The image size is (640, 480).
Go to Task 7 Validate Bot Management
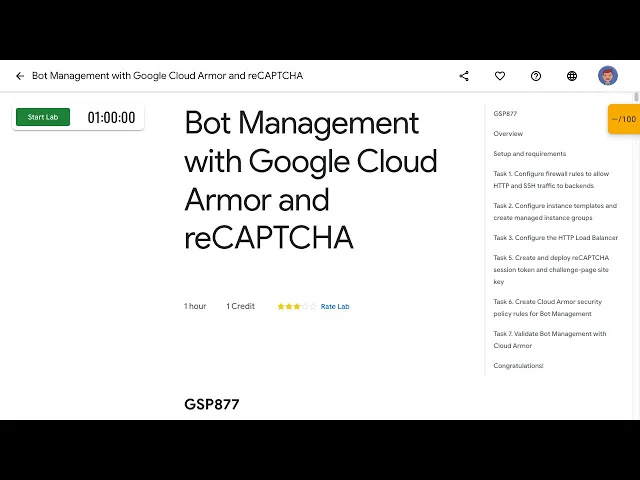pos(549,340)
